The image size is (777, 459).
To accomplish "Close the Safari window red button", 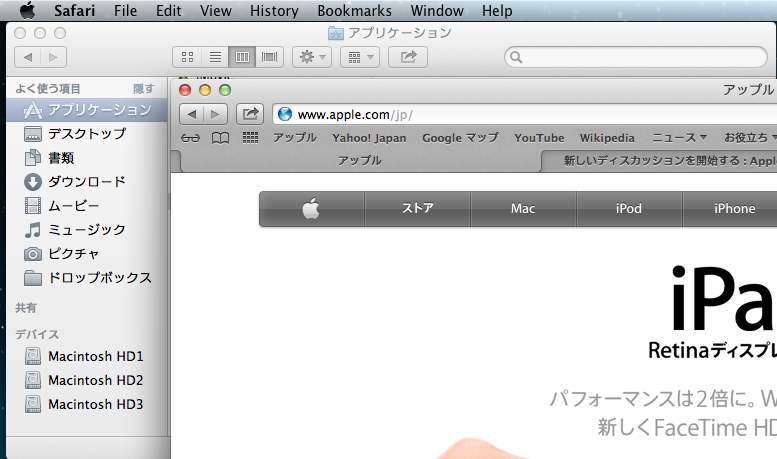I will [185, 90].
